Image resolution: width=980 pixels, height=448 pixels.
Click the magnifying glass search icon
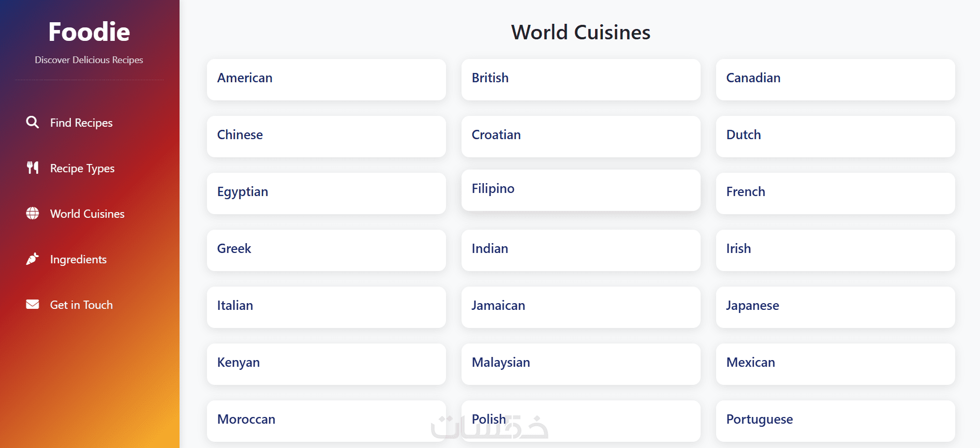33,122
